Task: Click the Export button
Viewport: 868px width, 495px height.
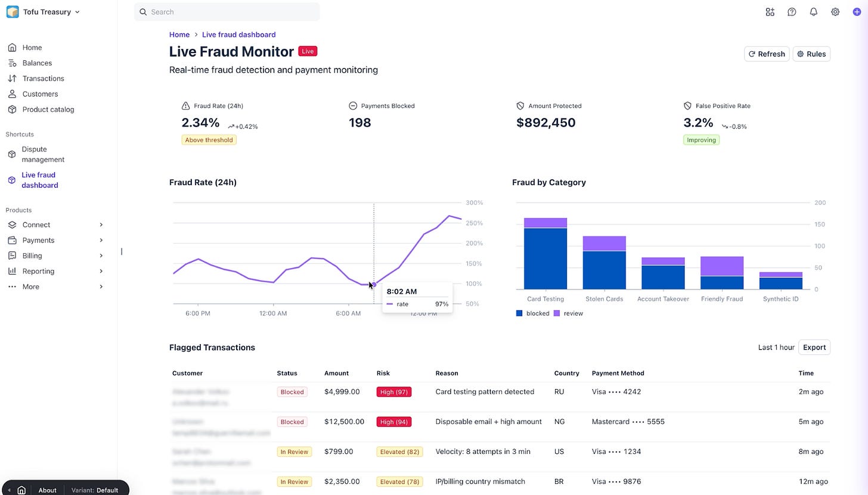Action: tap(814, 347)
